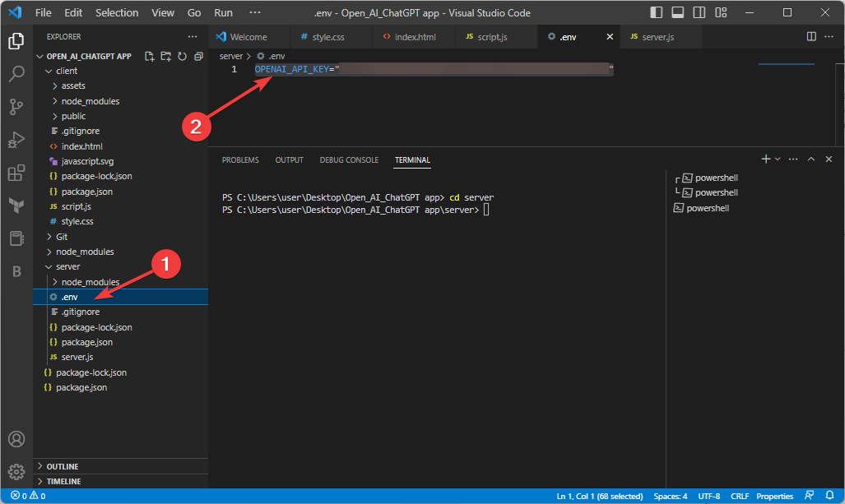Switch to the style.css editor tab
This screenshot has width=845, height=504.
click(329, 37)
